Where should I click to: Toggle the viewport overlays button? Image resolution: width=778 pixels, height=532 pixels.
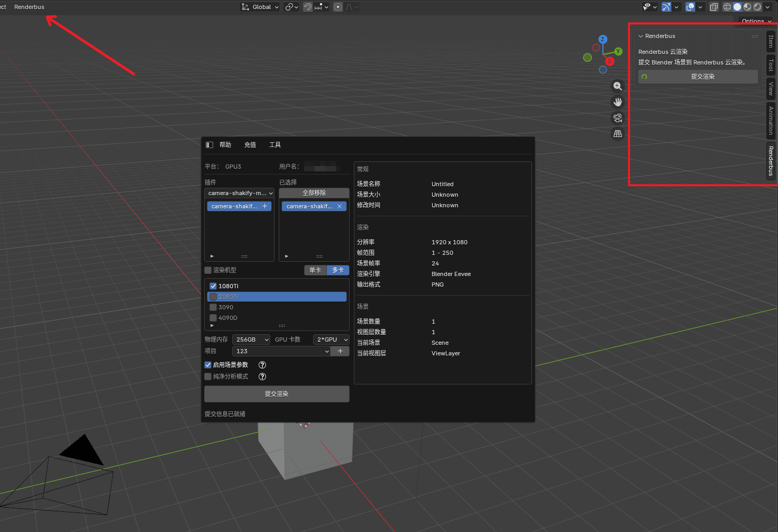tap(690, 7)
